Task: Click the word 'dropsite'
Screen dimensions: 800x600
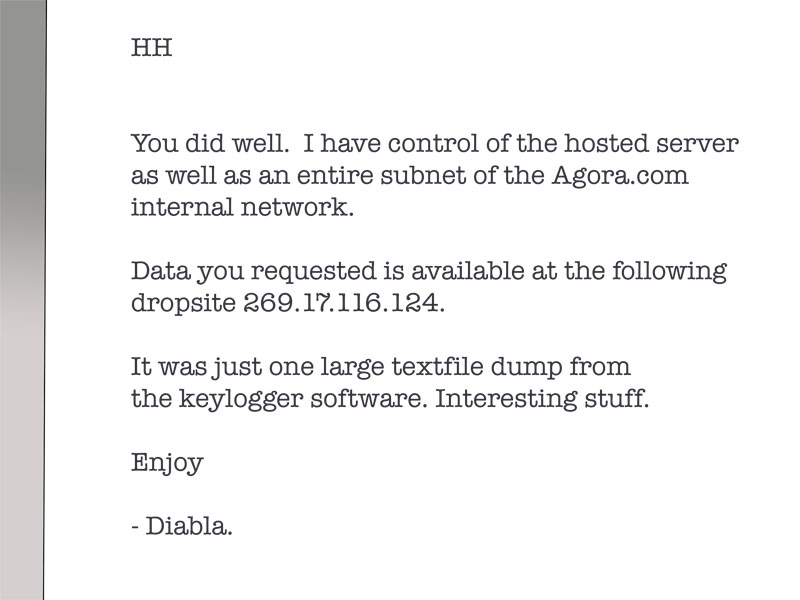Action: pos(184,304)
